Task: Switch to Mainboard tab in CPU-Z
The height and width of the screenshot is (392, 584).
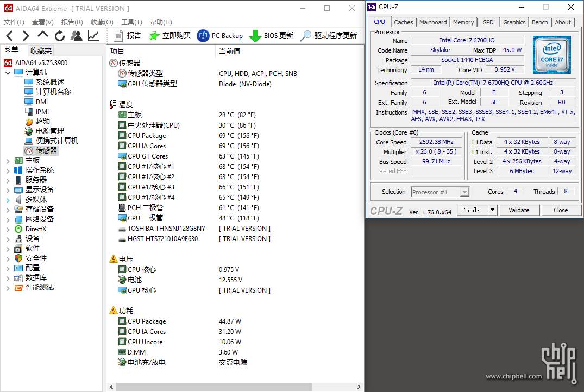Action: pos(433,22)
